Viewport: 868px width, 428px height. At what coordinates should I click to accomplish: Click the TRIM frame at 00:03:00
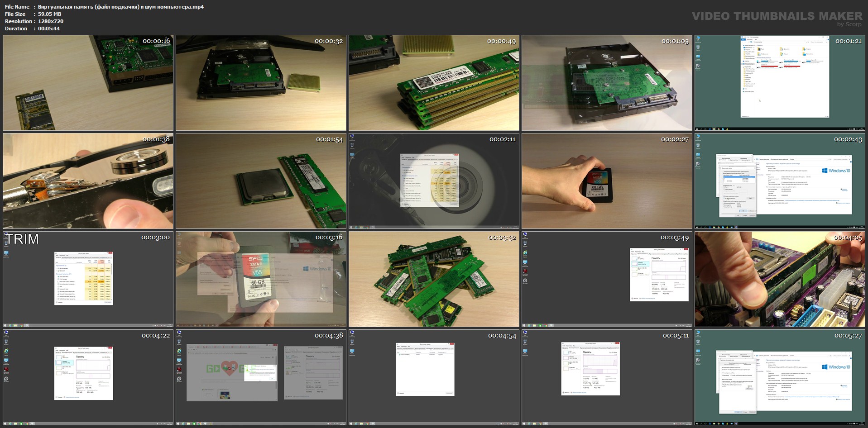point(88,279)
